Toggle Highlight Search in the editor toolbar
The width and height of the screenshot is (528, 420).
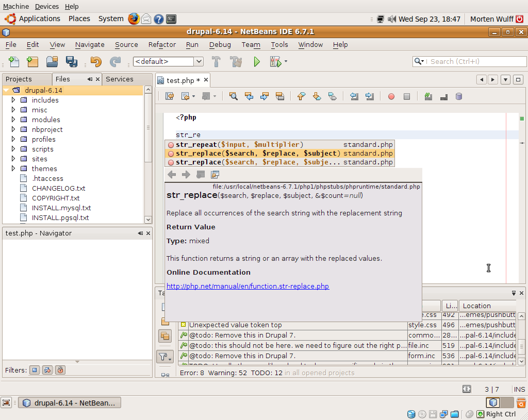280,96
